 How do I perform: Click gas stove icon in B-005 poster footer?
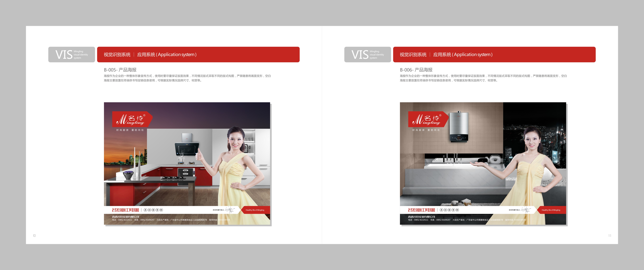click(x=149, y=210)
